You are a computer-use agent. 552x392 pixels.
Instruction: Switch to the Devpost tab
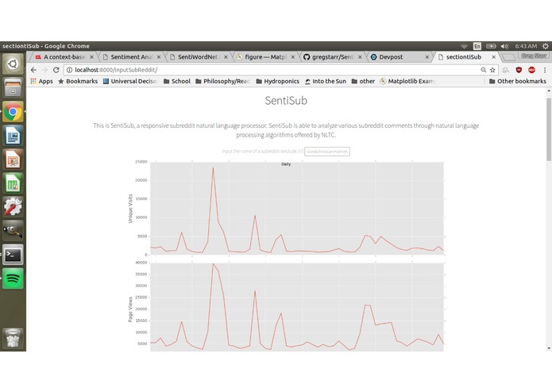click(x=400, y=57)
